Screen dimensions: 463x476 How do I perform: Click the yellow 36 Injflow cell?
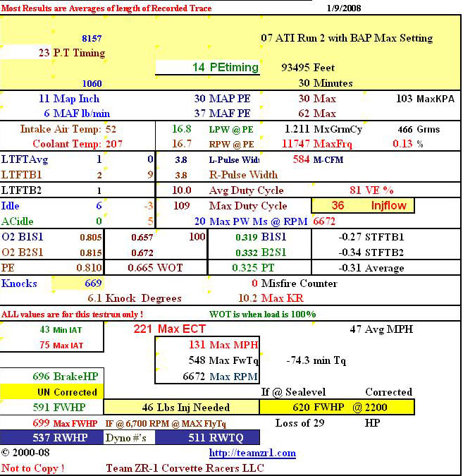[x=363, y=206]
